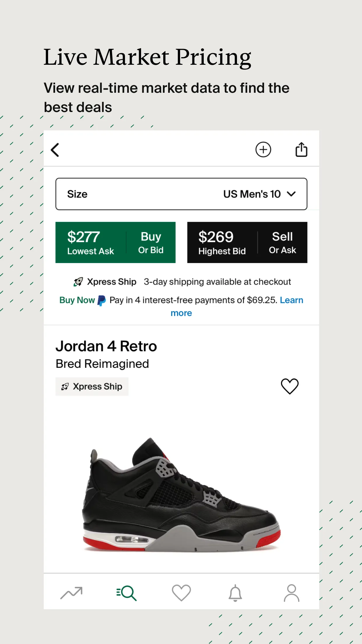The height and width of the screenshot is (644, 362).
Task: Tap the Xpress Ship badge under product title
Action: point(92,386)
